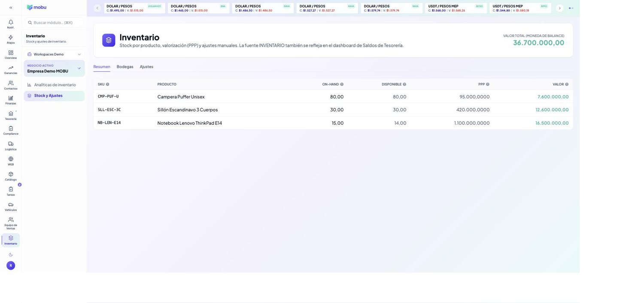Click the mobu logo

(36, 7)
